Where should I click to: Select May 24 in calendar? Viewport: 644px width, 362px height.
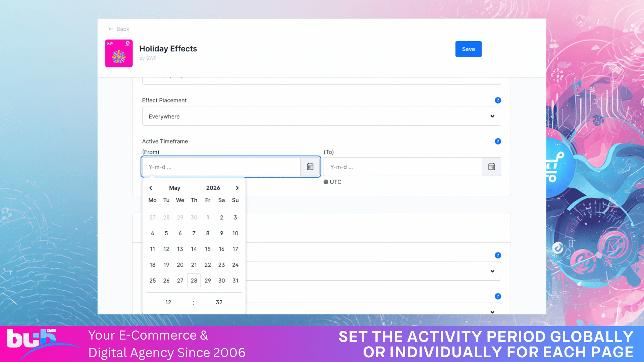click(x=235, y=265)
